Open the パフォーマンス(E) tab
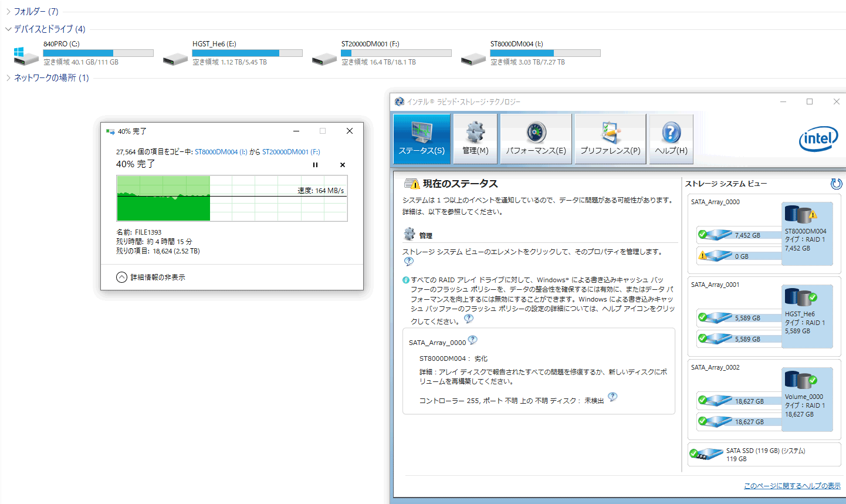 536,138
